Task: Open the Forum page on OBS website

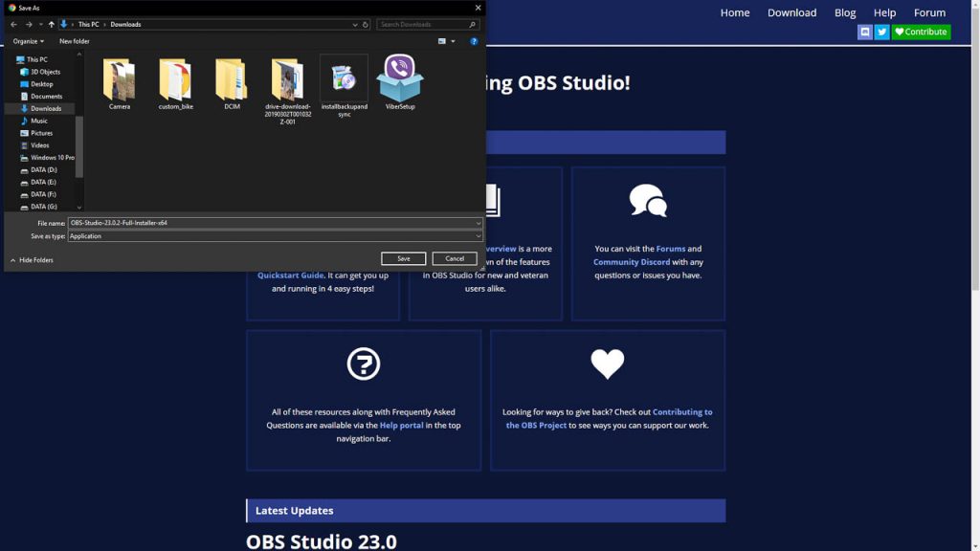Action: point(929,12)
